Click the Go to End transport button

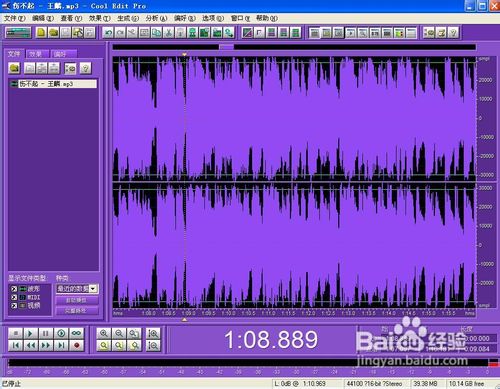(x=61, y=346)
